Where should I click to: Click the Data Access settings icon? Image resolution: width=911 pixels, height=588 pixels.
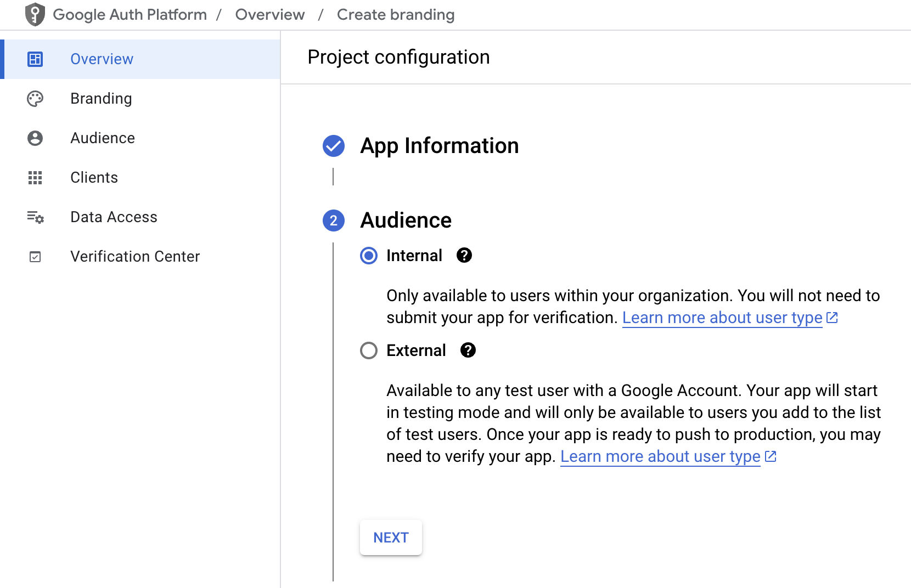(35, 217)
